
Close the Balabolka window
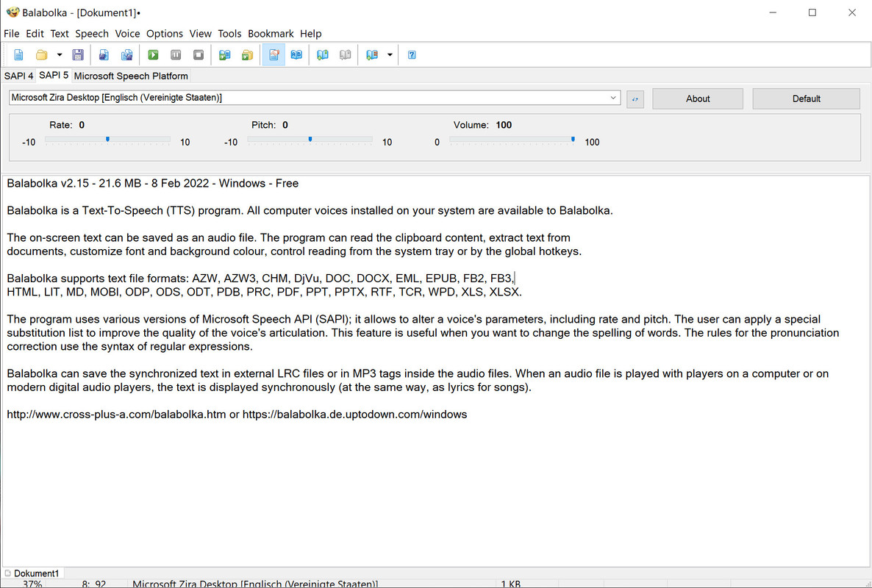851,12
